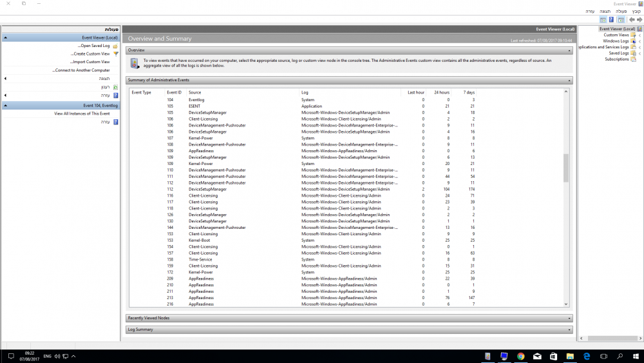644x363 pixels.
Task: Click Import Custom View action
Action: point(90,62)
